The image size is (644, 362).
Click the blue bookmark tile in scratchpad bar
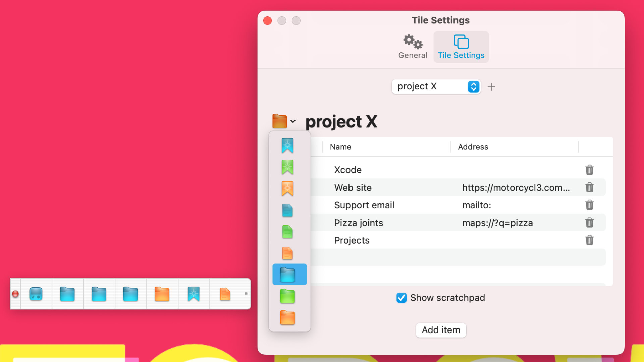194,294
